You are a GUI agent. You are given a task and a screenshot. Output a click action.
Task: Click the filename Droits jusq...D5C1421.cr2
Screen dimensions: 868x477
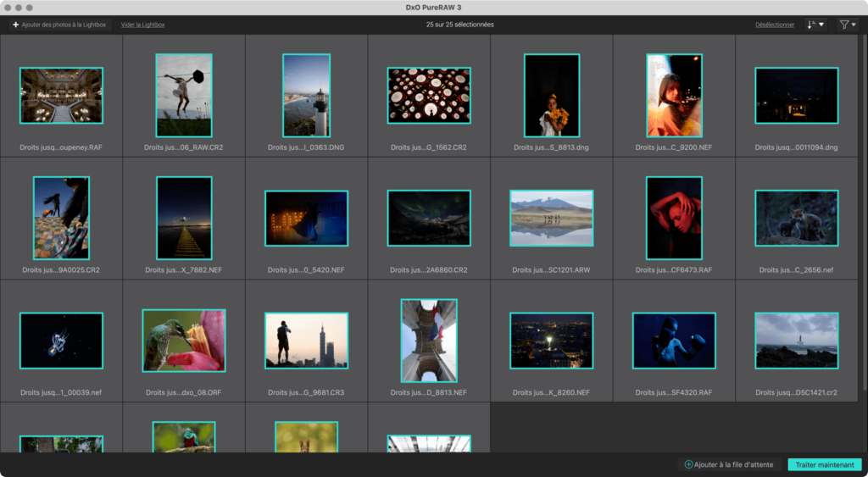tap(797, 392)
